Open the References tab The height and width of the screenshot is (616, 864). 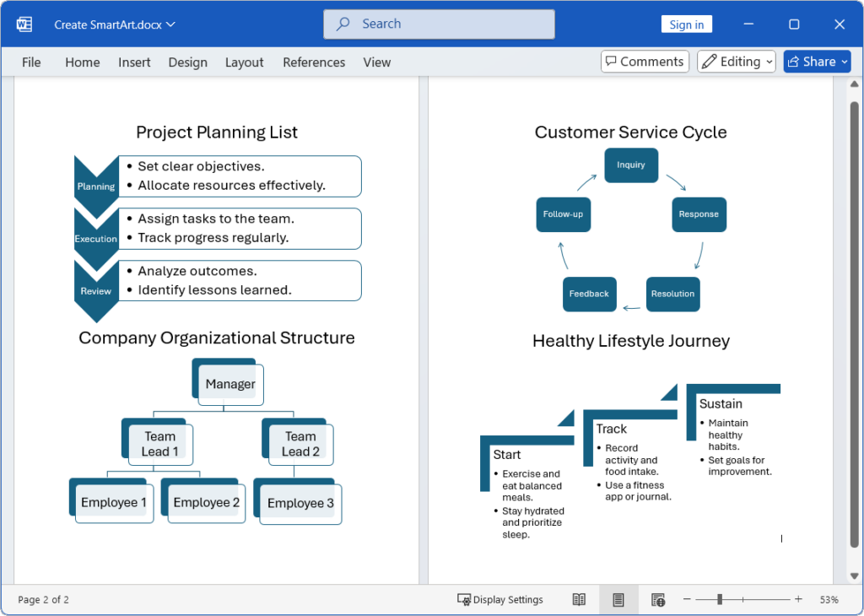pyautogui.click(x=314, y=62)
